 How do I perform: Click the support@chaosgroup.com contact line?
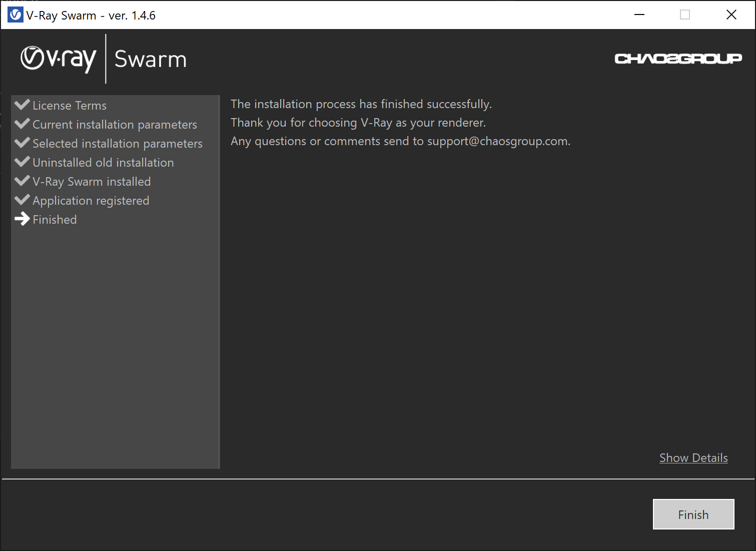400,141
